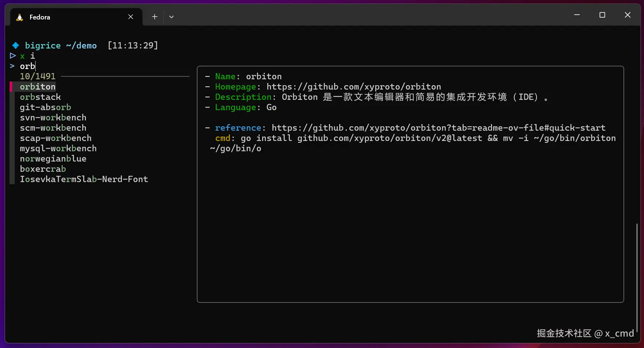The image size is (644, 348).
Task: Click the blue diamond prompt icon
Action: click(15, 46)
